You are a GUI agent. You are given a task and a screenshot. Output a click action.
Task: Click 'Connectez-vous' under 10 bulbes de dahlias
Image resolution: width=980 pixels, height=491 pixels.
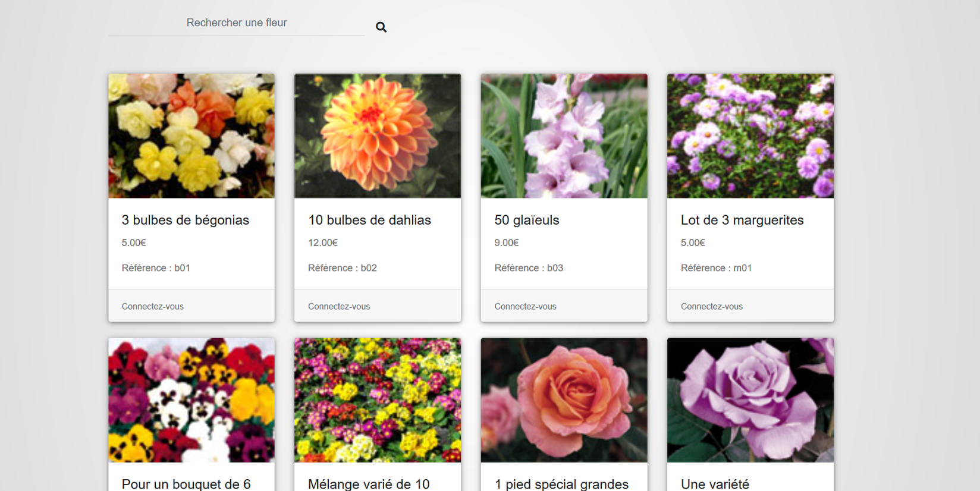[x=339, y=307]
